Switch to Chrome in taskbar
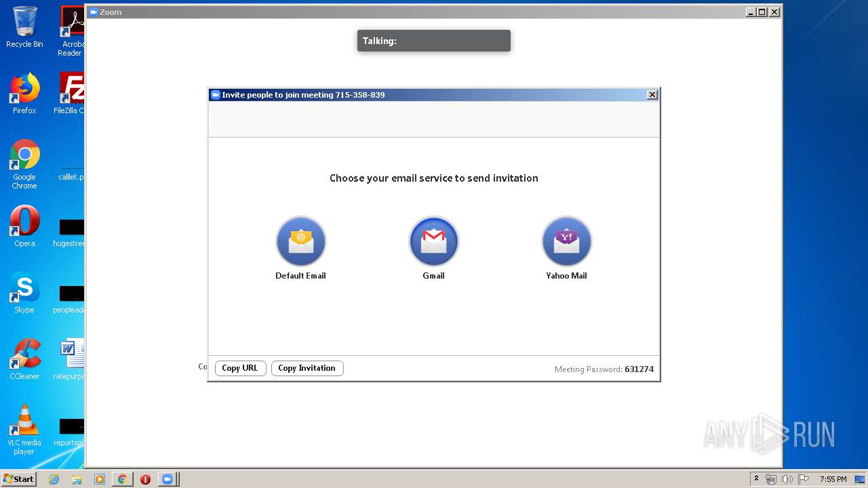Viewport: 868px width, 488px height. coord(123,479)
